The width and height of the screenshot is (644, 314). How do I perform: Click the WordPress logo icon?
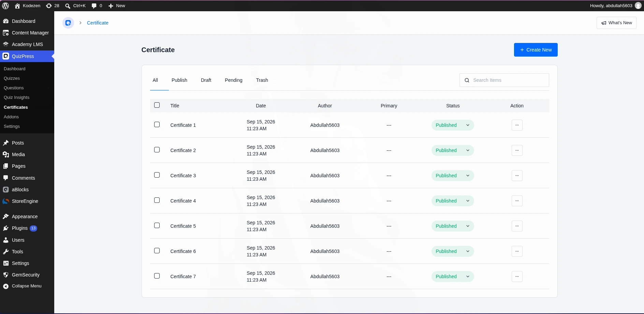(x=5, y=6)
